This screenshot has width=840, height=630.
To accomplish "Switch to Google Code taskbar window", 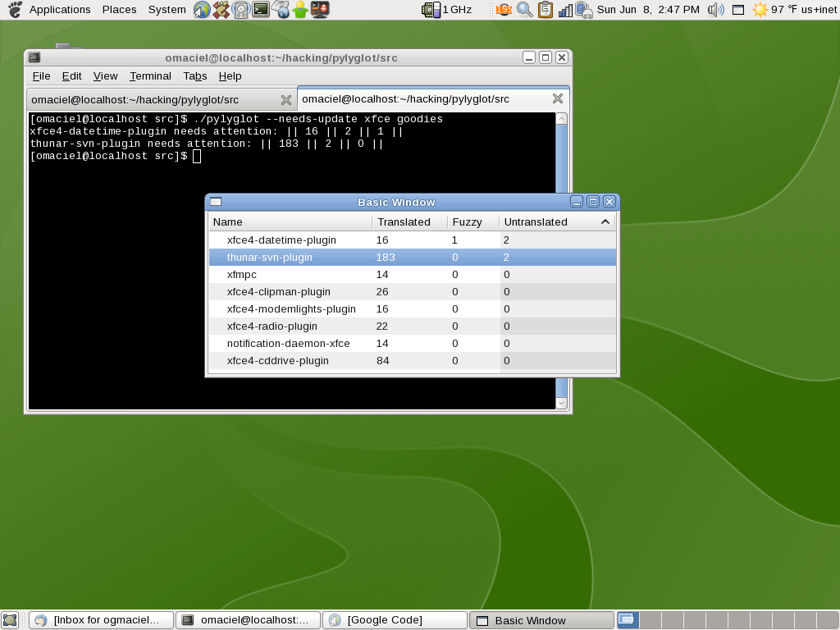I will [394, 620].
